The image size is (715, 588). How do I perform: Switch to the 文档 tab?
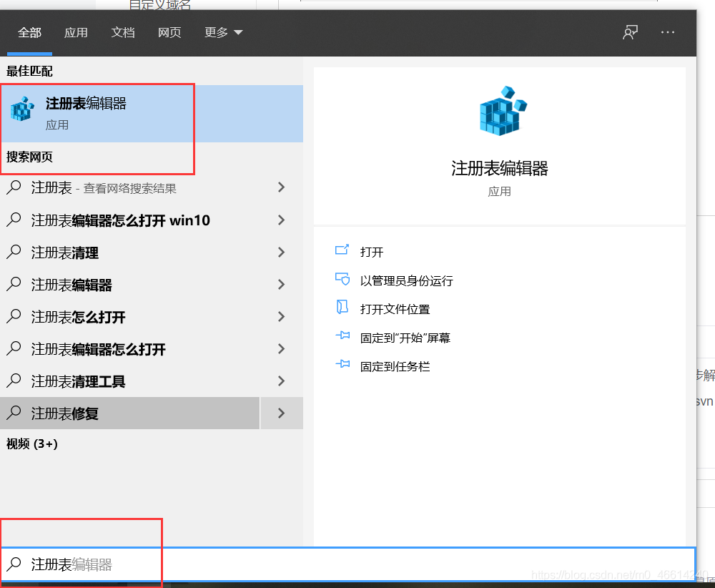[123, 32]
